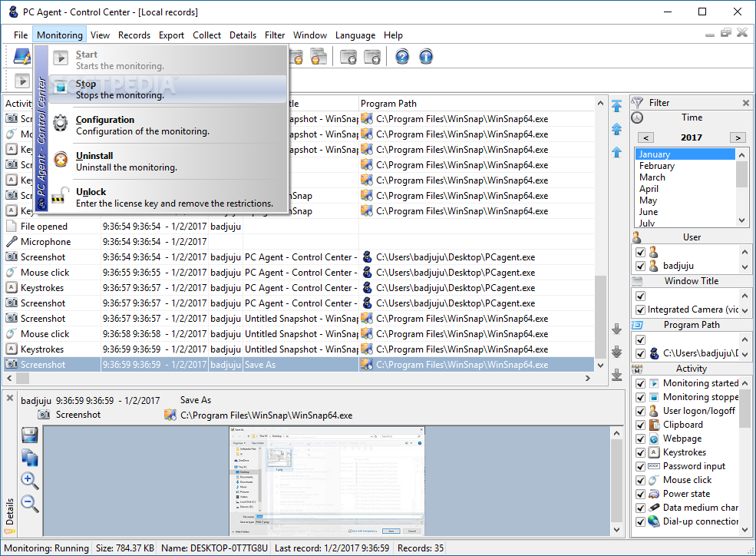Screen dimensions: 756x556
Task: Open the Records menu
Action: click(x=134, y=35)
